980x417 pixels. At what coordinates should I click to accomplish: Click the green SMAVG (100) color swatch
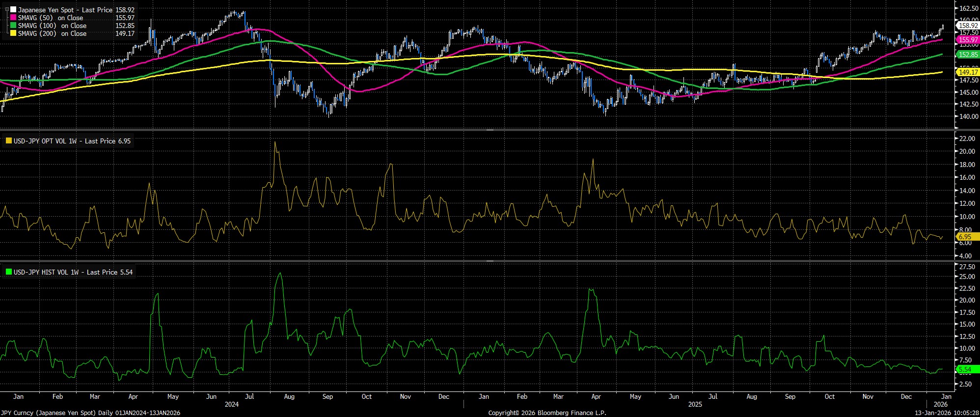click(13, 26)
